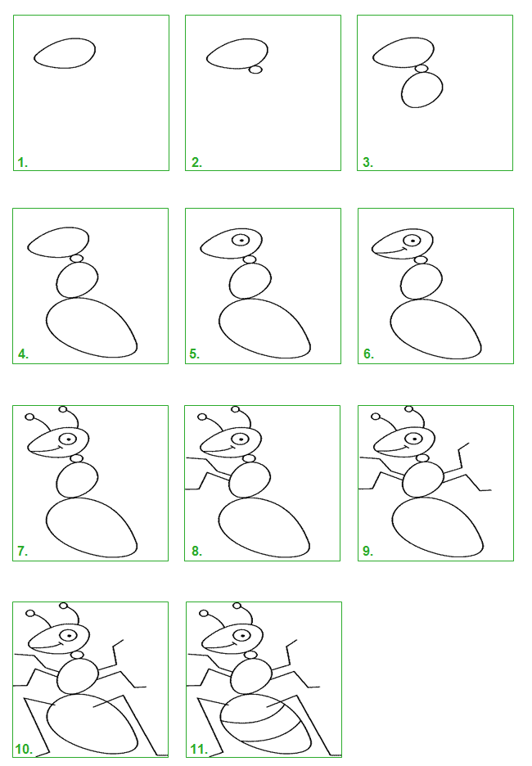
Task: Click the step 7 antennae panel
Action: 90,483
